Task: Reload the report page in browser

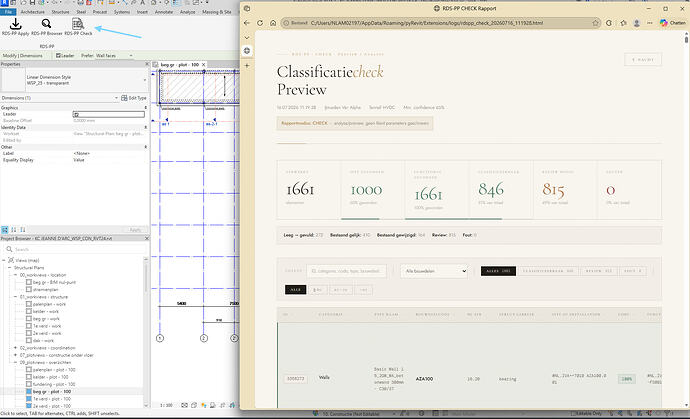Action: [x=260, y=23]
